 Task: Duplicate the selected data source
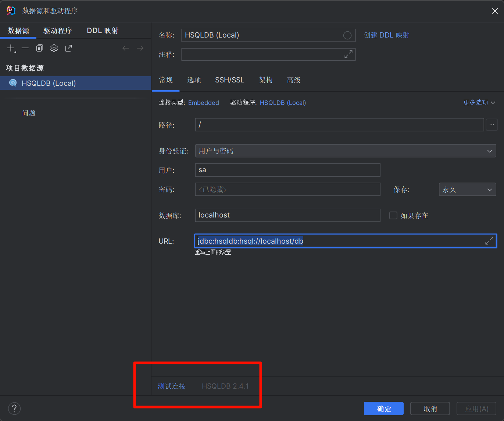click(40, 48)
